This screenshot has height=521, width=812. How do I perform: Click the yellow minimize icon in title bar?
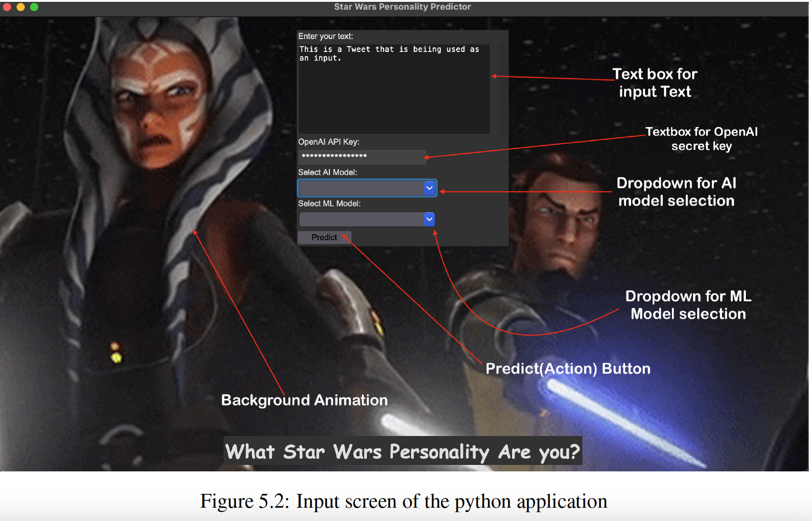[20, 7]
